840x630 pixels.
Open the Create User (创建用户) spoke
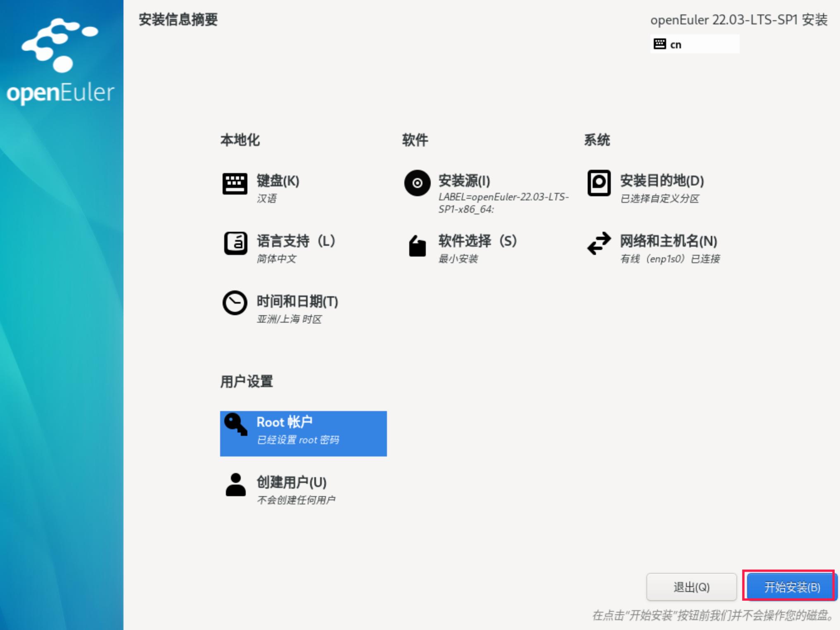point(291,482)
